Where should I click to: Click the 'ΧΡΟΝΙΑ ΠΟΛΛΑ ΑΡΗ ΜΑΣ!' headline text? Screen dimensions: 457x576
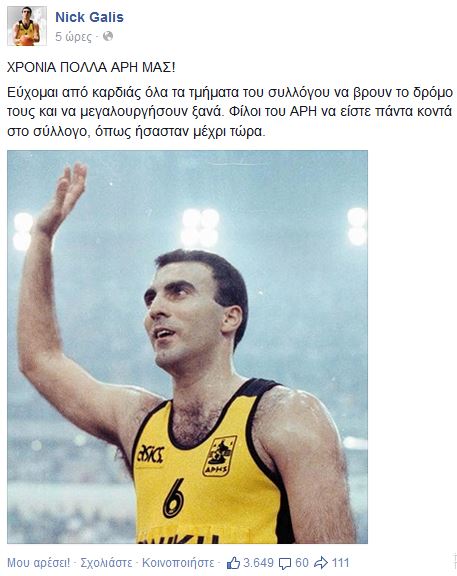point(91,68)
